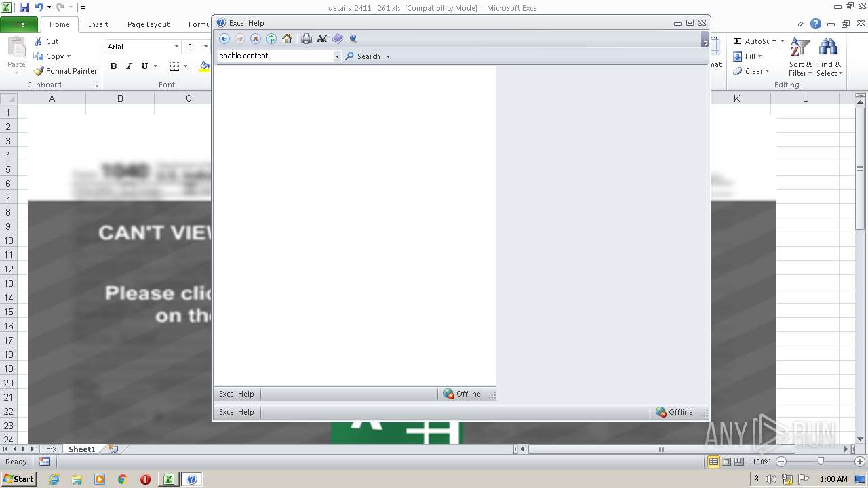This screenshot has width=868, height=488.
Task: Click the Cut scissors button
Action: [47, 41]
